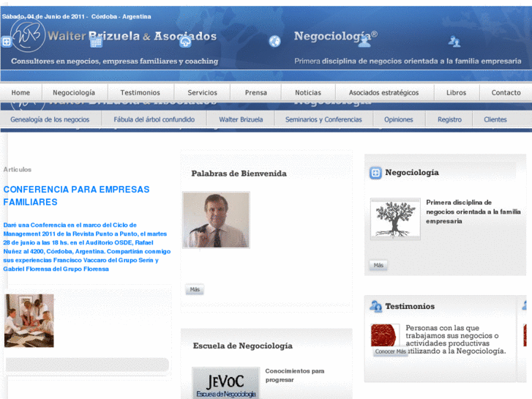Open the Negociología menu item
The image size is (532, 399).
click(74, 92)
